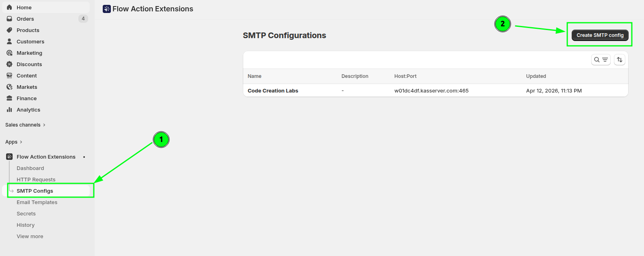Viewport: 644px width, 256px height.
Task: Open the HTTP Requests menu item
Action: point(36,179)
